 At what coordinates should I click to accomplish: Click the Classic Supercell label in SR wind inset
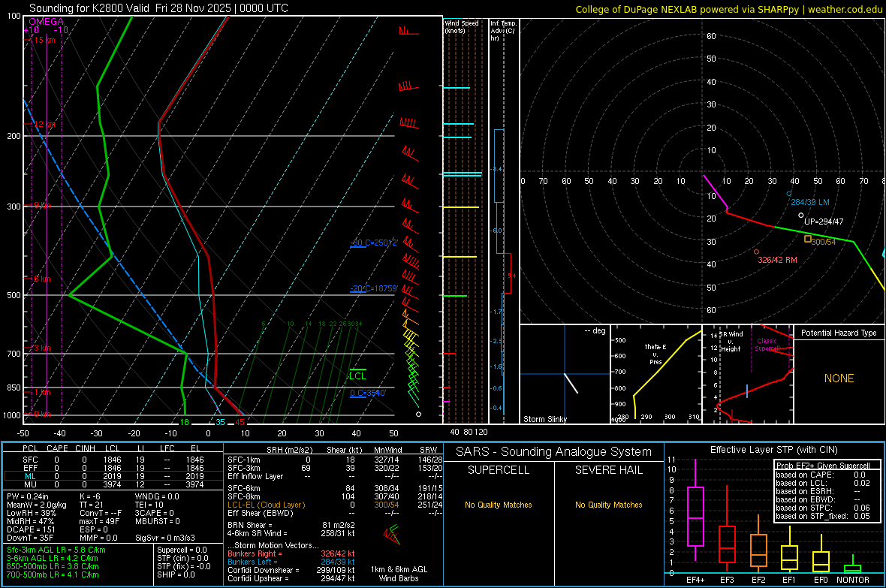point(767,345)
